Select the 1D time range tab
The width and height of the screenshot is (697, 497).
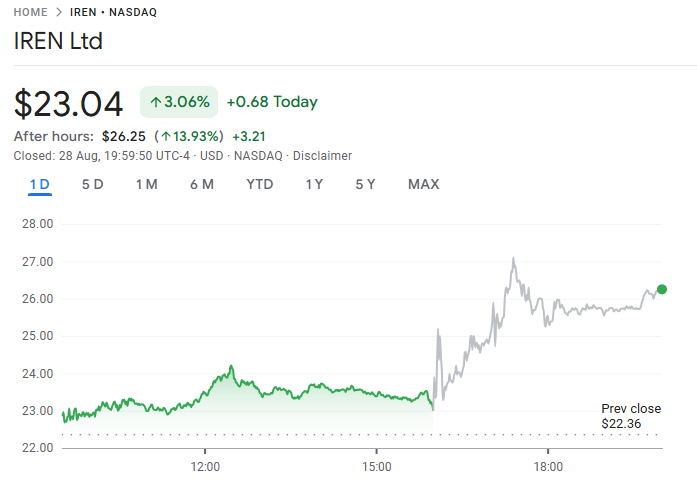coord(40,184)
